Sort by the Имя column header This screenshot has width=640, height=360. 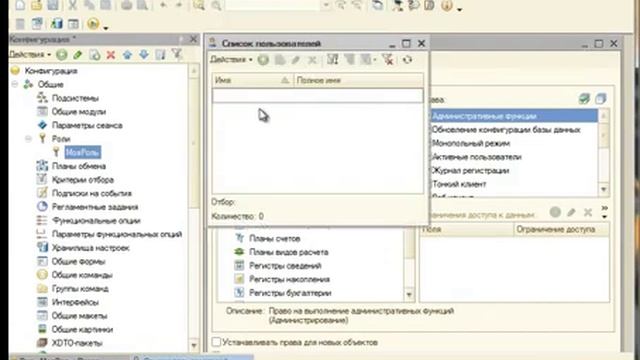pyautogui.click(x=252, y=80)
